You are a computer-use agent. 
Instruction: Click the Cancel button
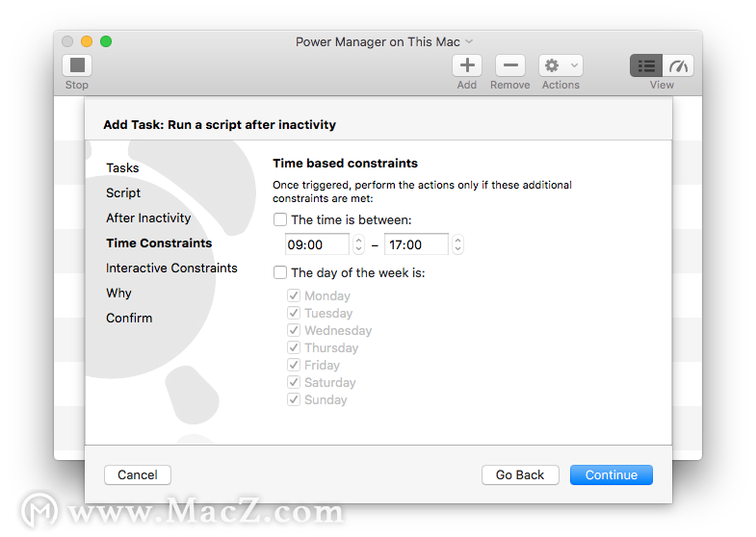point(138,474)
